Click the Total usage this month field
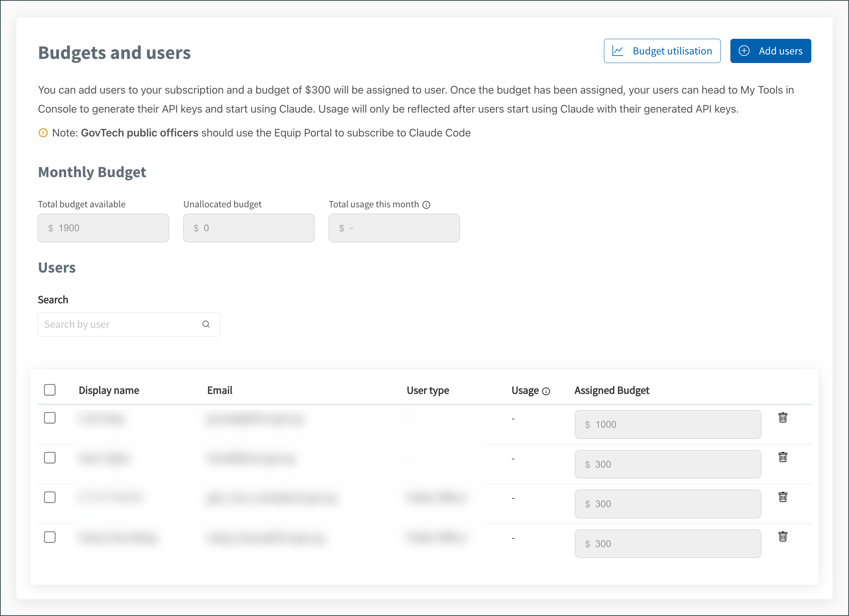This screenshot has height=616, width=849. pos(394,228)
